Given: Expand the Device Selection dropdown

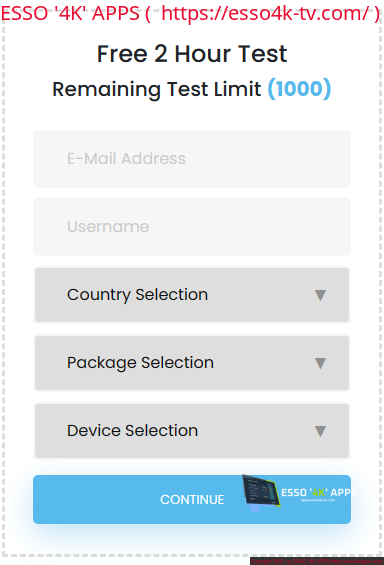Looking at the screenshot, I should point(192,431).
